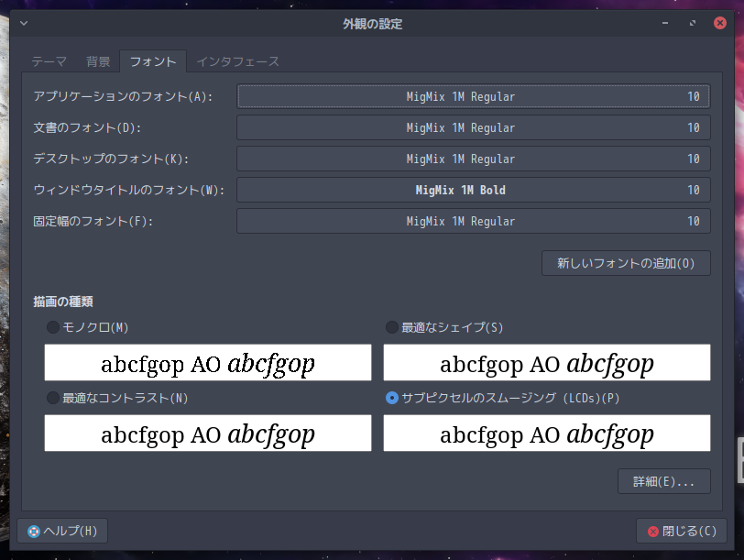This screenshot has height=560, width=744.
Task: Enable 最適なシェイプ rendering
Action: pyautogui.click(x=392, y=327)
